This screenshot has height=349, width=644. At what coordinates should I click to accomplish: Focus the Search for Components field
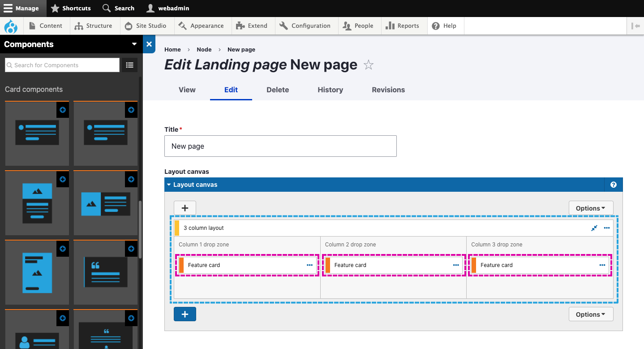click(x=62, y=65)
